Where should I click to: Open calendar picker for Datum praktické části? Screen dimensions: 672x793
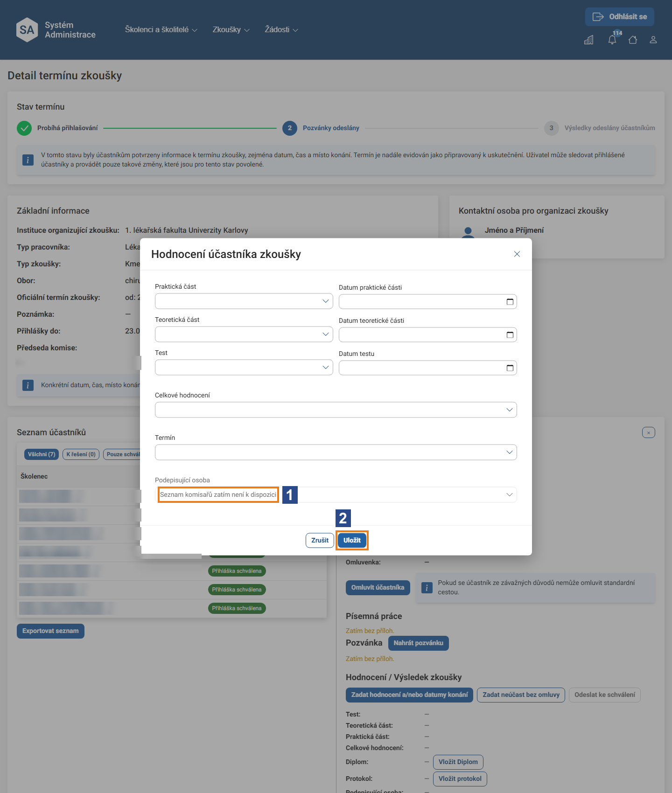[510, 302]
